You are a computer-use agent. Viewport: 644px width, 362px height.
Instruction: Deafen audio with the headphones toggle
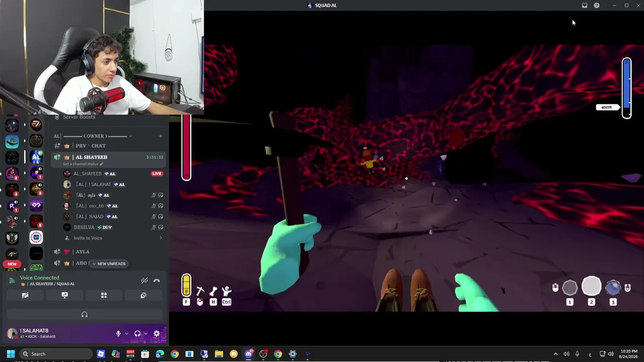click(x=137, y=333)
